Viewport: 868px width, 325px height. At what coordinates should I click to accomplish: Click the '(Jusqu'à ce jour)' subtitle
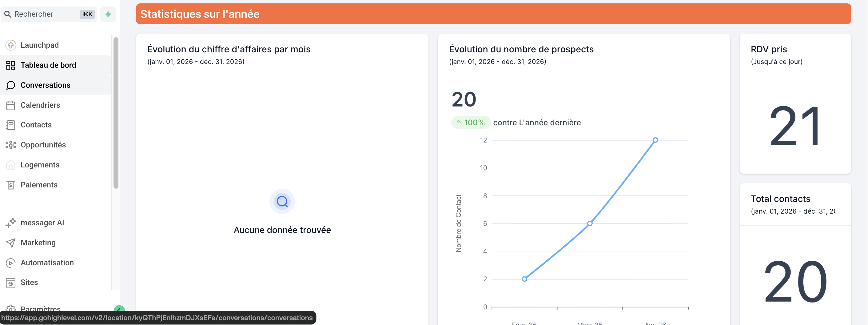pos(777,62)
